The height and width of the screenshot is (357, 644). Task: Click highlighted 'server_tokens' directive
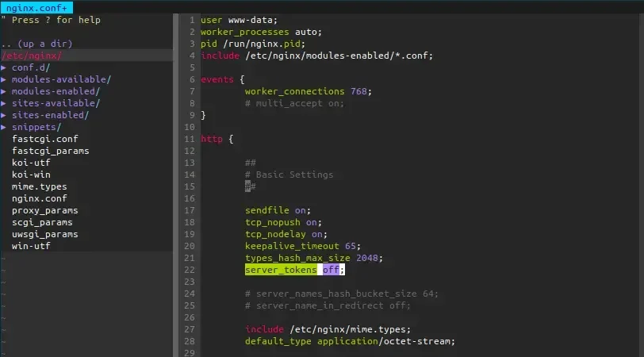pos(281,270)
